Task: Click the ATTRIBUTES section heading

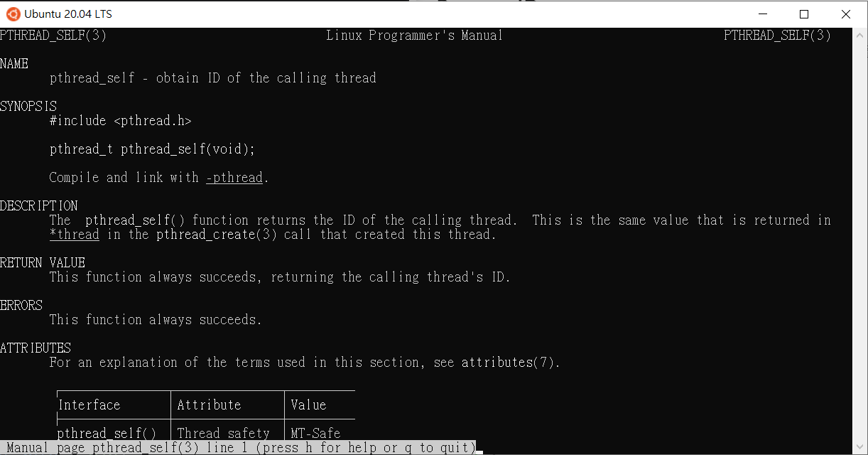Action: pos(36,348)
